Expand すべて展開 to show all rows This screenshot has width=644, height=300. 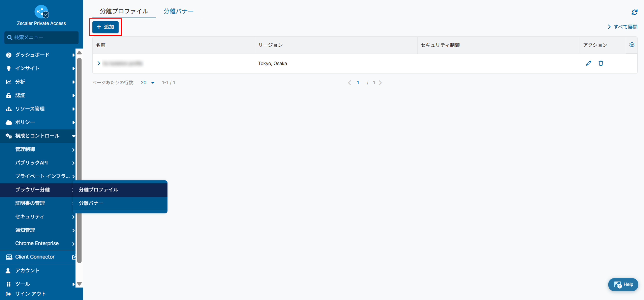point(622,27)
